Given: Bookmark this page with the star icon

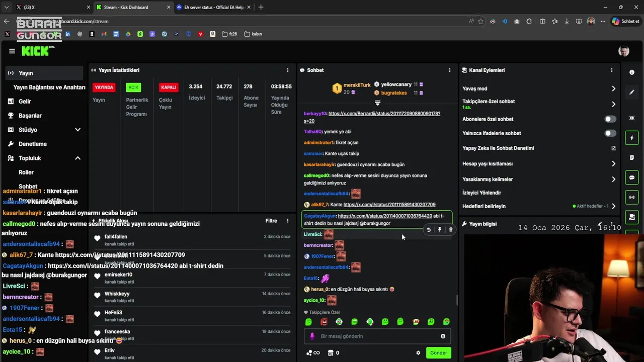Looking at the screenshot, I should (x=481, y=21).
